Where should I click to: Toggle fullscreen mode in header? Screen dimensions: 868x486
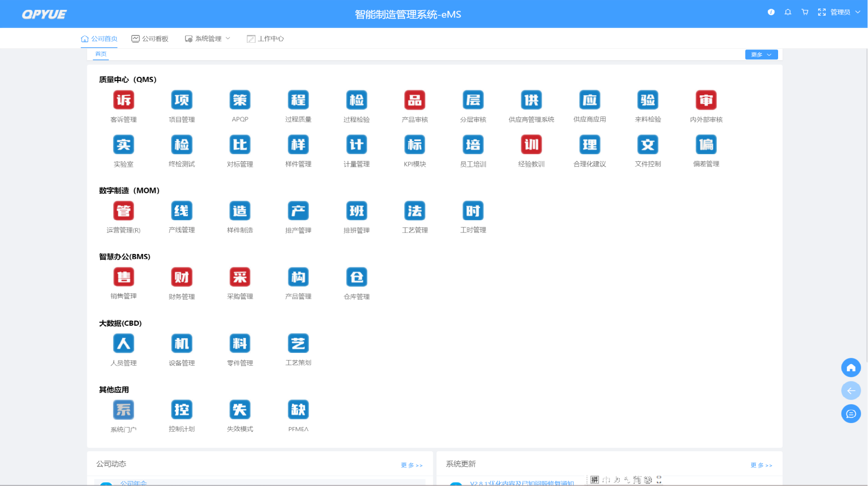[822, 12]
